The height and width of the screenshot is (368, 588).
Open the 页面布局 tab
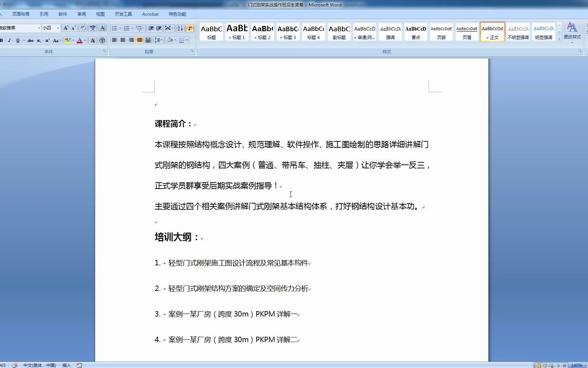[x=21, y=14]
